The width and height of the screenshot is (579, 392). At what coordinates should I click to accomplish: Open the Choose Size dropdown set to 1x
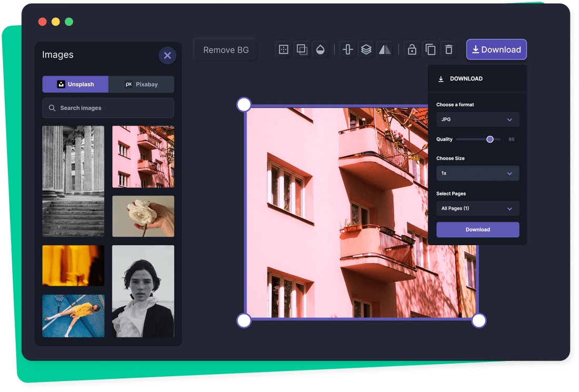(x=477, y=173)
